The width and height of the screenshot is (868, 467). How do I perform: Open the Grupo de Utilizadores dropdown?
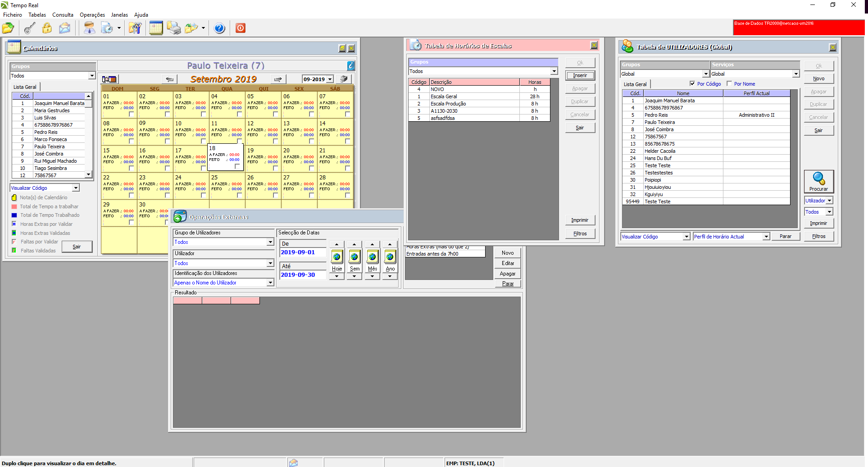(x=270, y=242)
